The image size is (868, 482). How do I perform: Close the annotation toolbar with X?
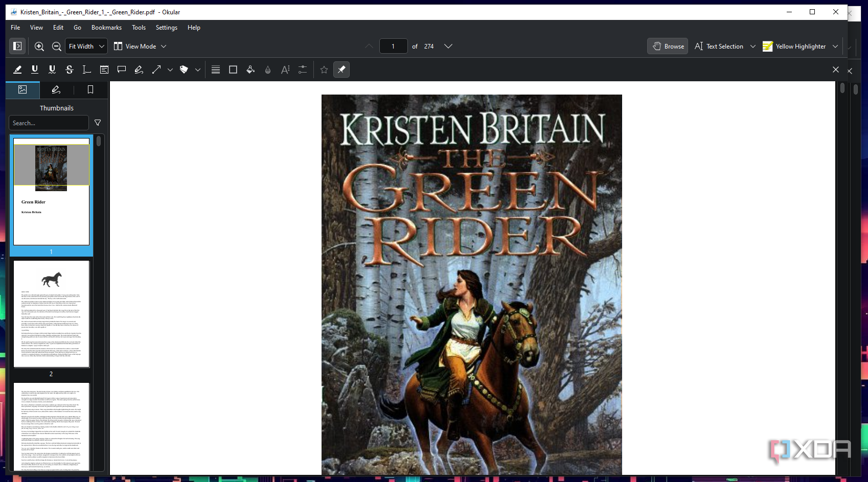836,70
